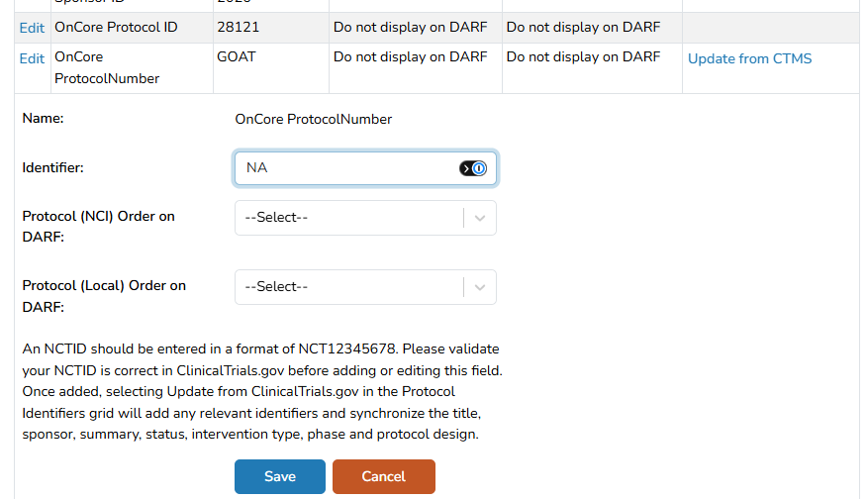Click the password manager icon in Identifier field
Image resolution: width=868 pixels, height=499 pixels.
click(x=473, y=168)
